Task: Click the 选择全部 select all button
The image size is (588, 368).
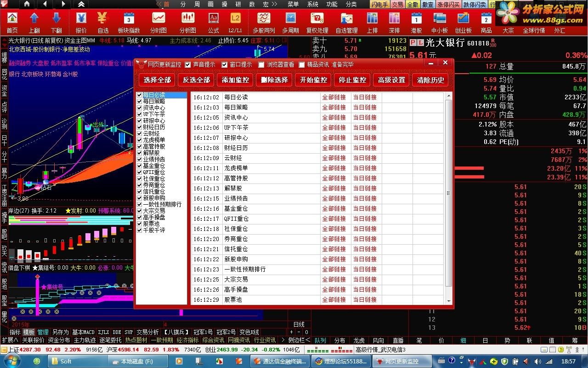Action: (x=157, y=80)
